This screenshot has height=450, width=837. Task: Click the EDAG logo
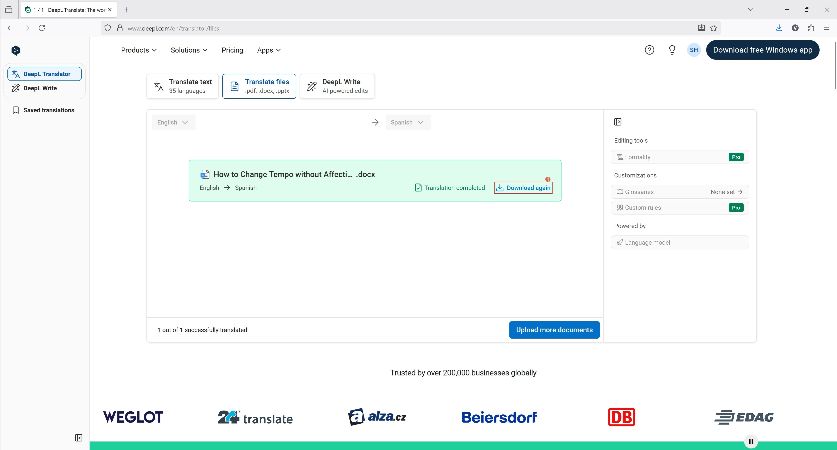(x=744, y=417)
